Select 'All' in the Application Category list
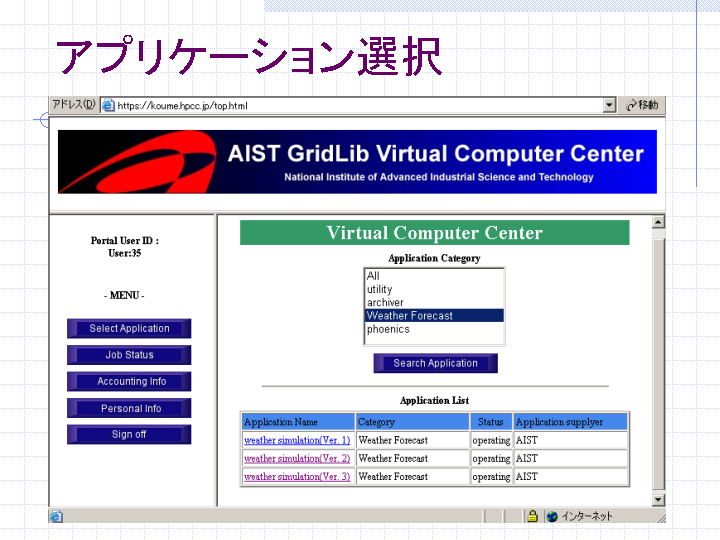The image size is (720, 540). click(x=434, y=276)
